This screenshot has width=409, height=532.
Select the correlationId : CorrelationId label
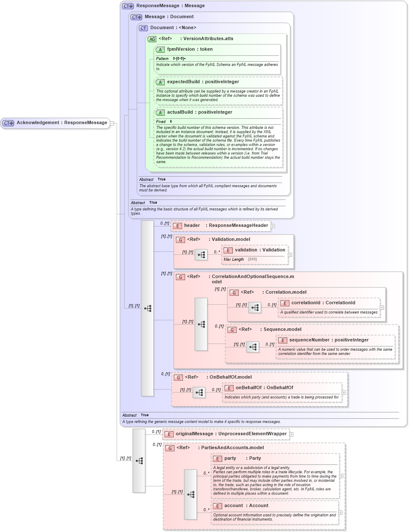(323, 303)
